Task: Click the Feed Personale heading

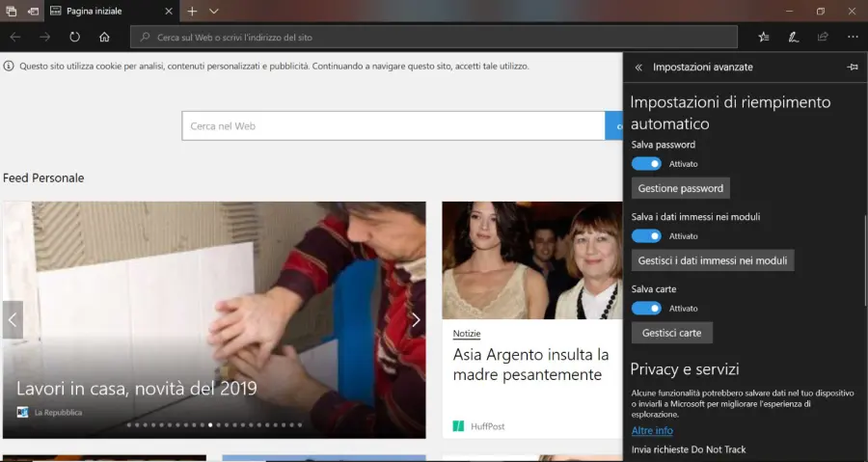Action: 43,178
